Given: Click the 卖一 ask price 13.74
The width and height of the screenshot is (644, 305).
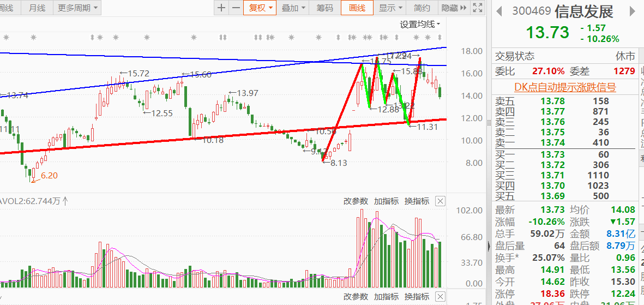Looking at the screenshot, I should (x=552, y=143).
